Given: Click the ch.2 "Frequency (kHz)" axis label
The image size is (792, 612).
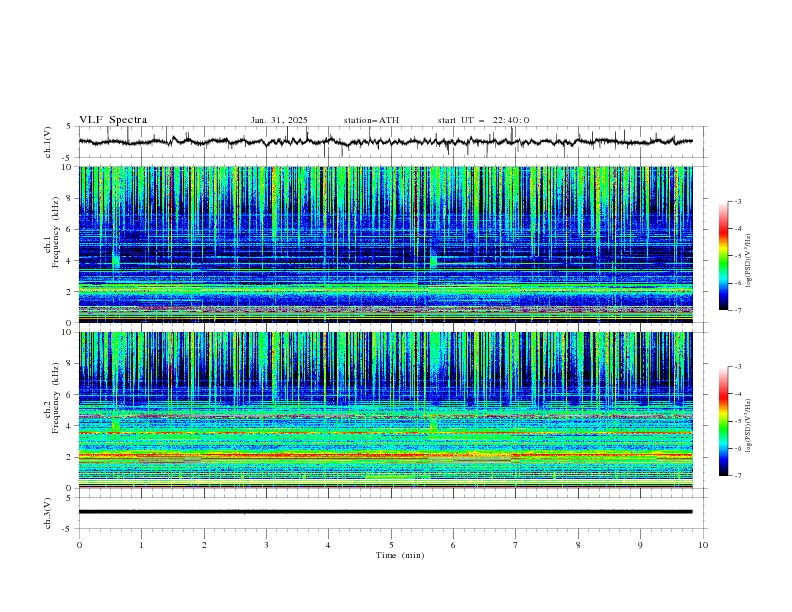Looking at the screenshot, I should coord(56,398).
